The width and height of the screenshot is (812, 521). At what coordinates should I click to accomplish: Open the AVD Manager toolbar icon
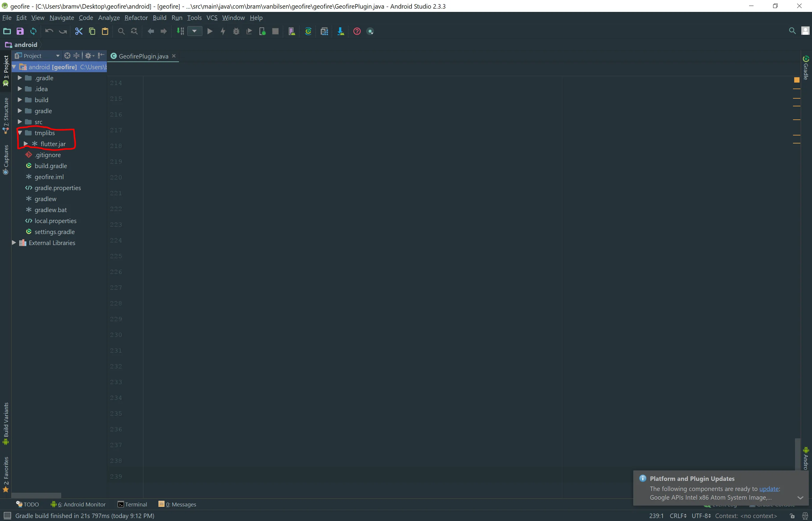[x=291, y=31]
